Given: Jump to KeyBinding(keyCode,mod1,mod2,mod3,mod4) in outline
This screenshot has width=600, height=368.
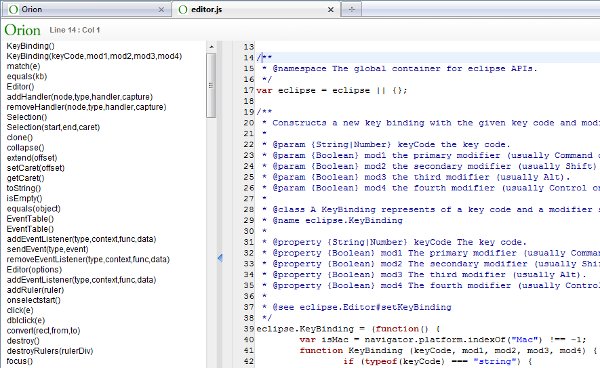Looking at the screenshot, I should (94, 56).
